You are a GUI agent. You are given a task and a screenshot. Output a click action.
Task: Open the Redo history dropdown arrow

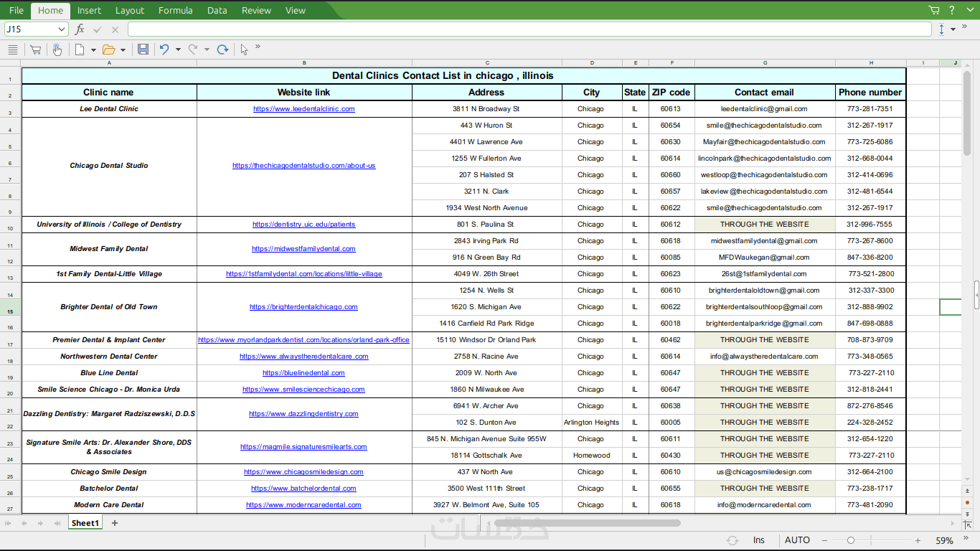pyautogui.click(x=207, y=50)
